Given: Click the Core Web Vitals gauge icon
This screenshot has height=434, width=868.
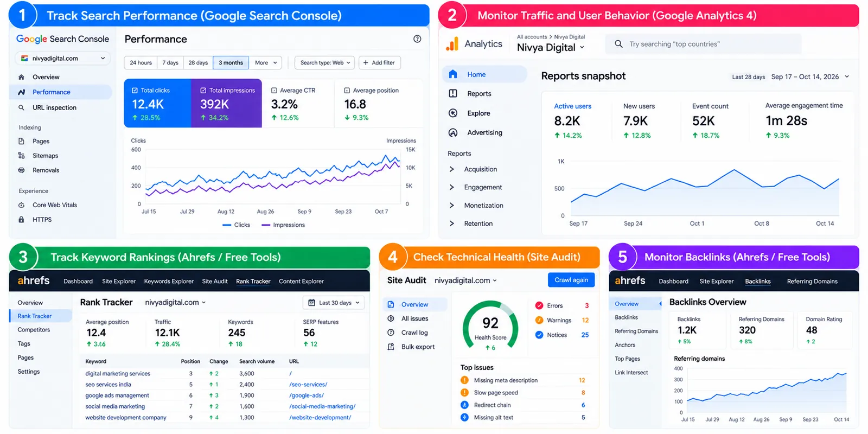Looking at the screenshot, I should 22,205.
